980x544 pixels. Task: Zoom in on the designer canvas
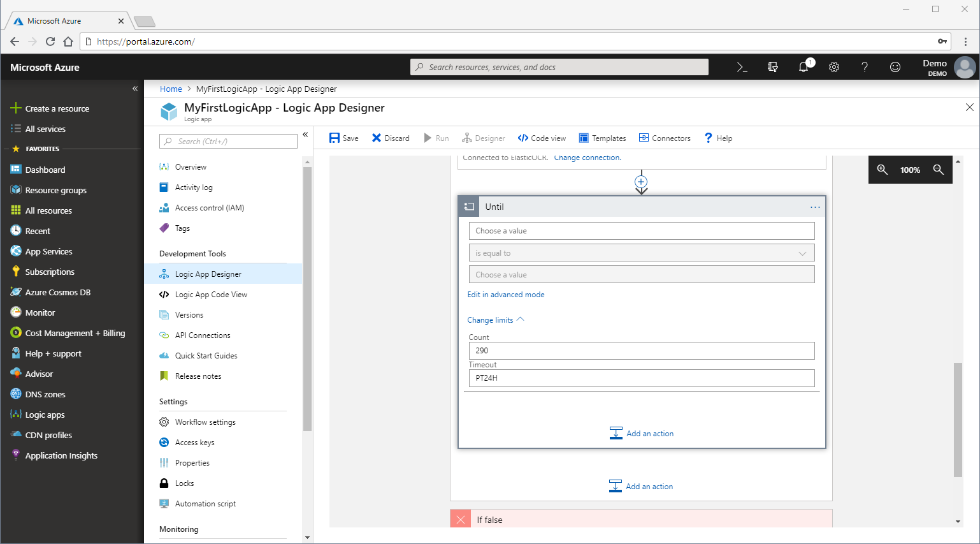(x=883, y=170)
